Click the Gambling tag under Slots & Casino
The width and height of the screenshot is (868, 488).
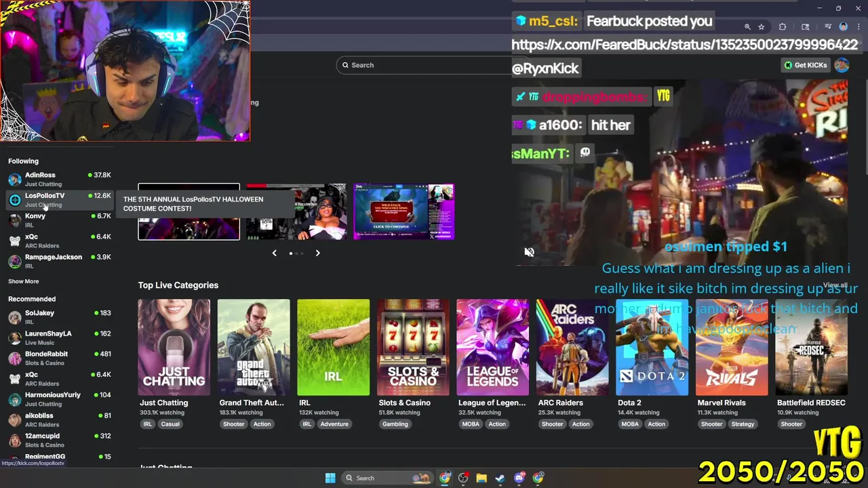(x=395, y=424)
